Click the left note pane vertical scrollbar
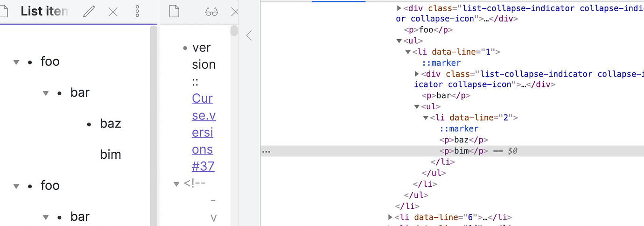The height and width of the screenshot is (226, 644). [154, 117]
